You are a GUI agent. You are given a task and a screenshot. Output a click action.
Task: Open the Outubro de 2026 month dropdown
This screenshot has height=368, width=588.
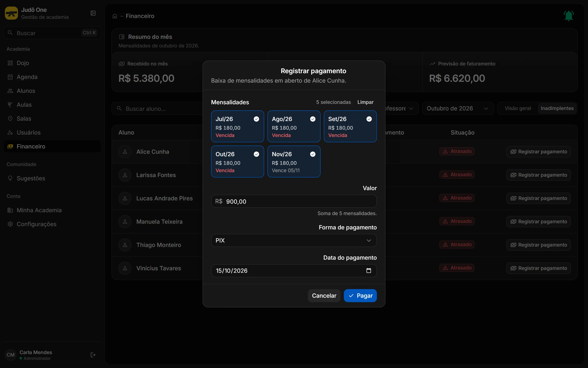coord(458,108)
